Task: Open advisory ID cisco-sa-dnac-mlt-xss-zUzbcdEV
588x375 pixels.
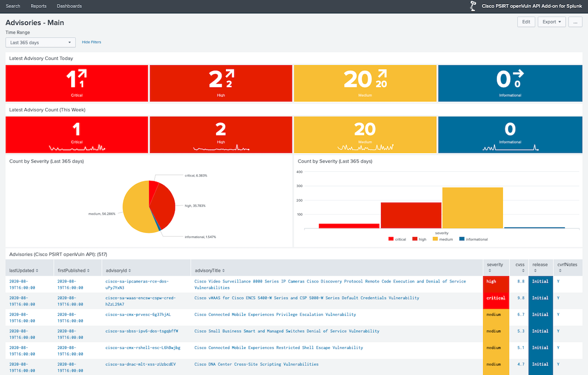Action: tap(141, 364)
